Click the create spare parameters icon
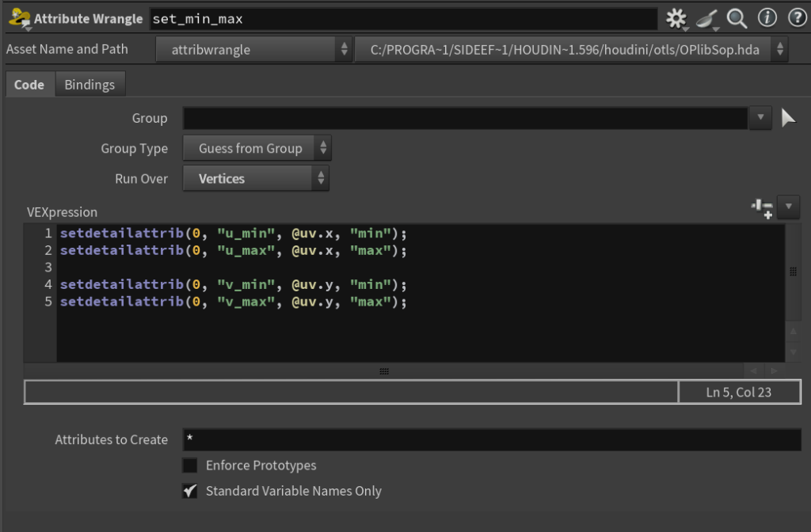This screenshot has width=811, height=532. click(x=762, y=207)
